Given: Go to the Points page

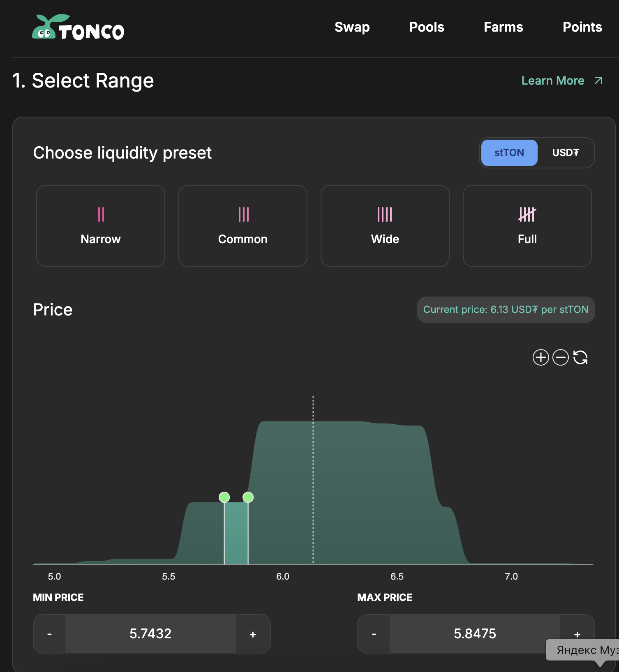Looking at the screenshot, I should (x=582, y=27).
